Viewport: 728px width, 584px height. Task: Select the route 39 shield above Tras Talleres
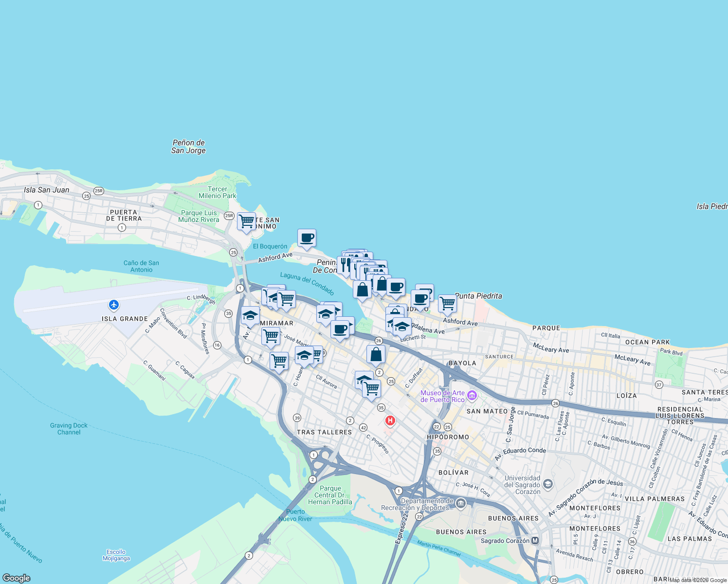coord(297,418)
